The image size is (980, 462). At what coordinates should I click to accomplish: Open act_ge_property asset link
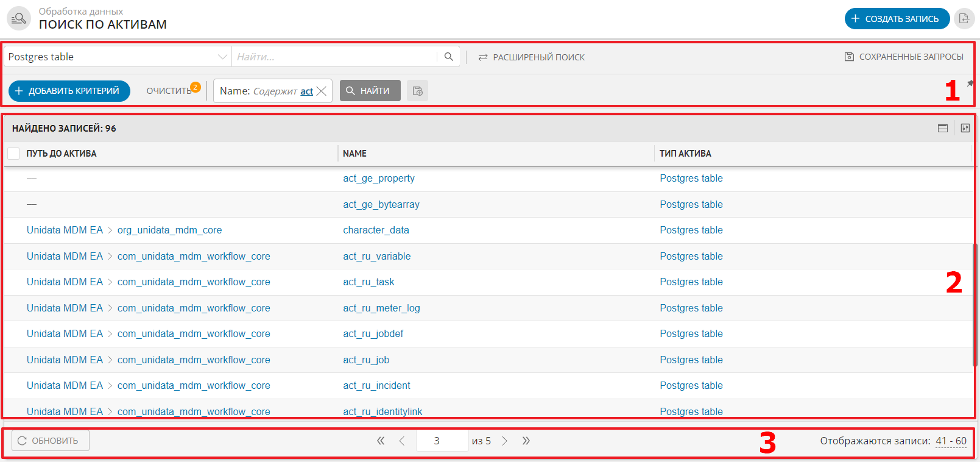pyautogui.click(x=379, y=179)
